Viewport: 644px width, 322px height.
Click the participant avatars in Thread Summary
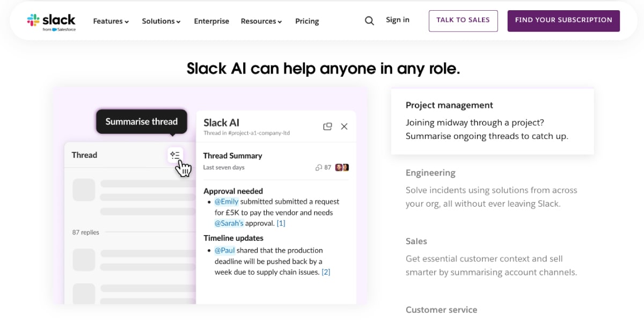point(342,167)
